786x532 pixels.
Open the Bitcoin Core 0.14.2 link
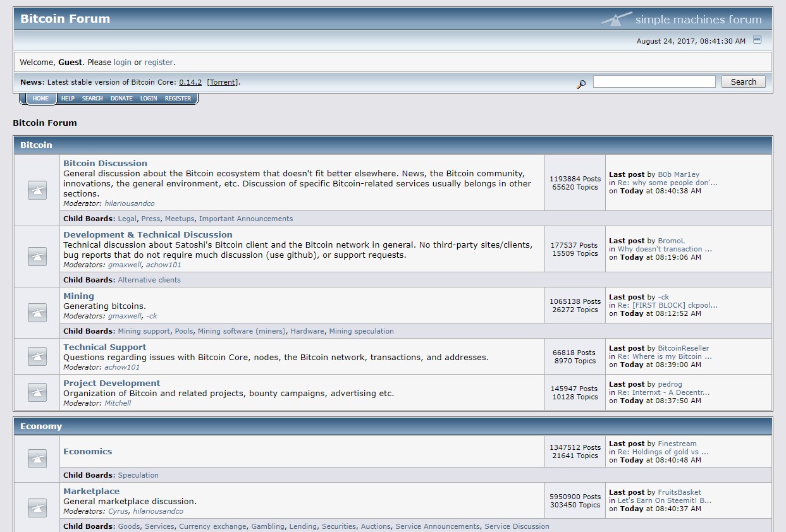pos(190,82)
